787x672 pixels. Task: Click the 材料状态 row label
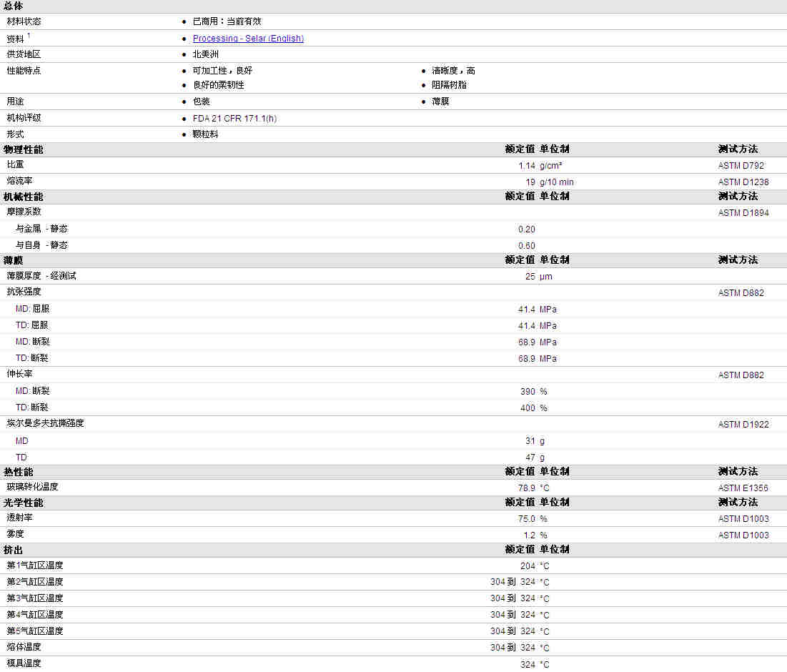tap(24, 21)
